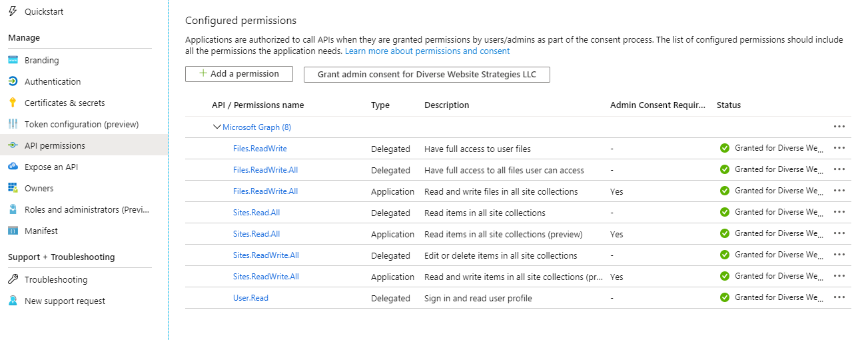Open more options for Application Sites.ReadWrite.All
This screenshot has width=868, height=340.
(839, 276)
